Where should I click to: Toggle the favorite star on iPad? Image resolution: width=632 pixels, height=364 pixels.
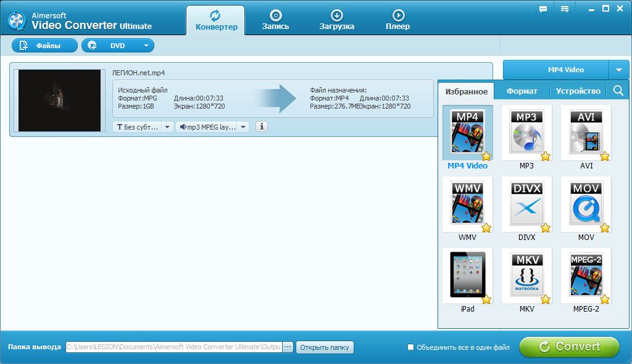[486, 299]
